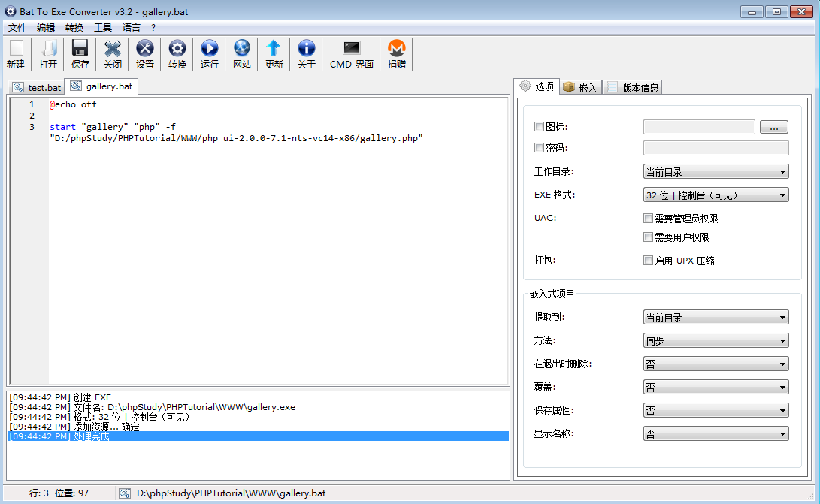The height and width of the screenshot is (504, 820).
Task: Select the 文件名 gallery.exe log entry
Action: 152,407
